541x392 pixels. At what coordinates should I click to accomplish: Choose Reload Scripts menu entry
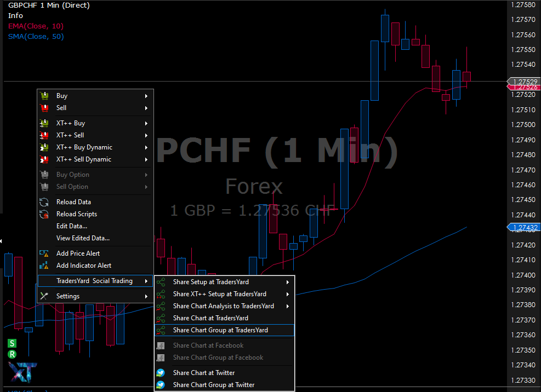tap(95, 214)
